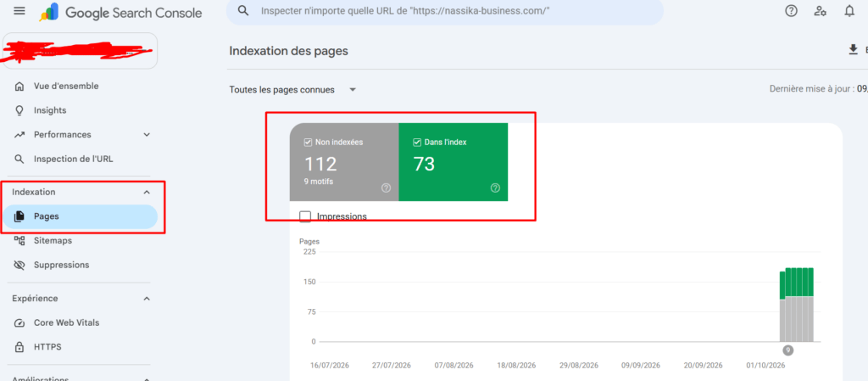The image size is (868, 381).
Task: Click the Suppressions crossed-eye icon
Action: tap(19, 266)
